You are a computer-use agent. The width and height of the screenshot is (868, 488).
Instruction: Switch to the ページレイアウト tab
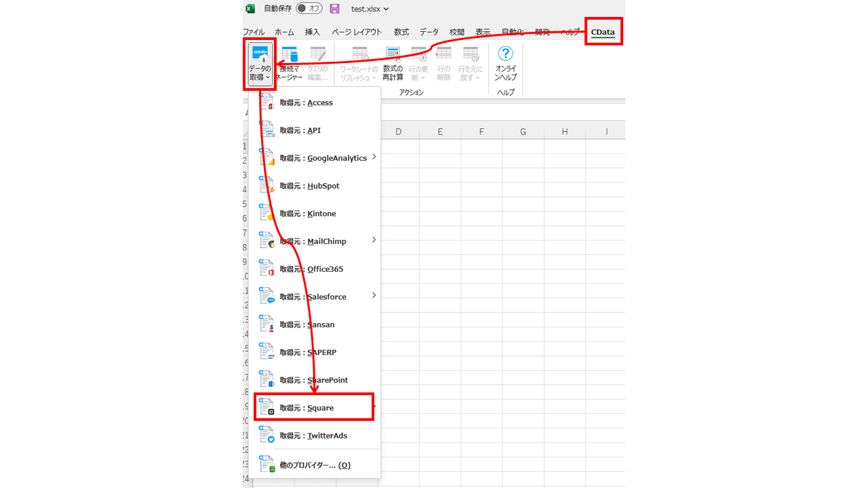tap(357, 32)
